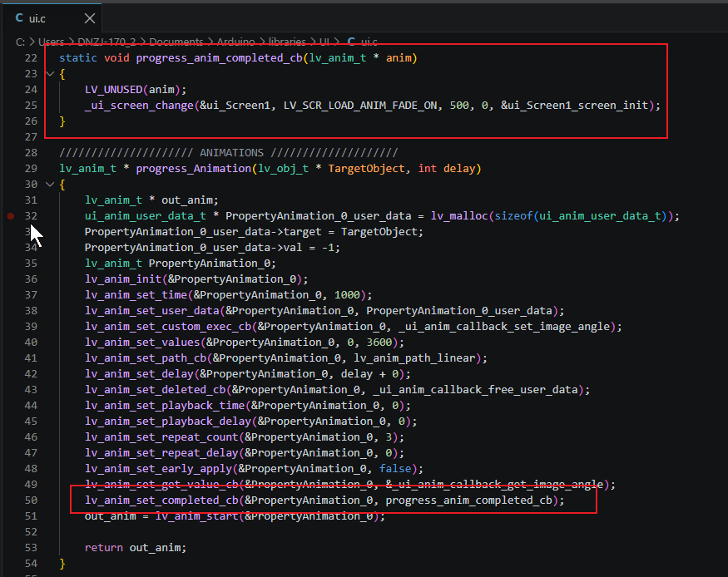This screenshot has height=577, width=728.
Task: Remove the breakpoint dot at line 32
Action: click(x=11, y=215)
